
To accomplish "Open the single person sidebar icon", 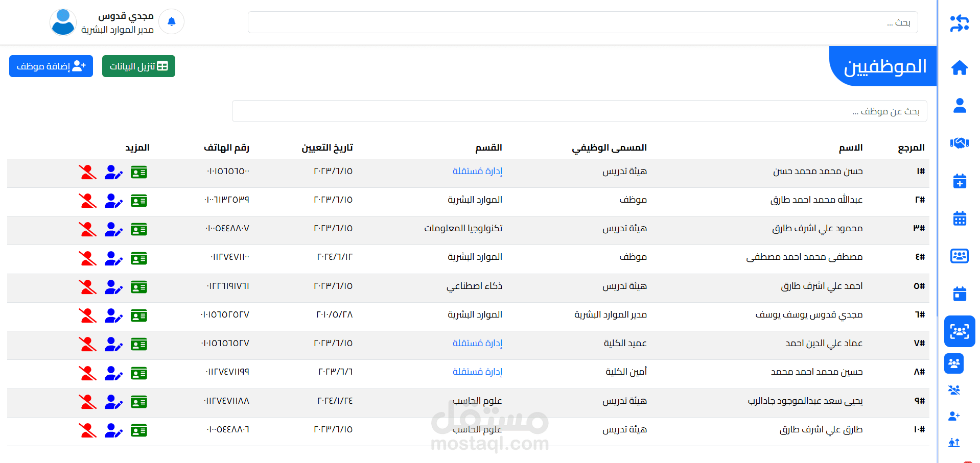I will point(960,105).
